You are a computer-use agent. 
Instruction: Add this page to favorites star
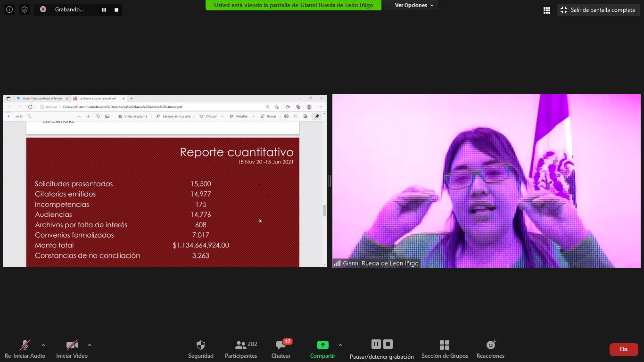click(x=277, y=107)
